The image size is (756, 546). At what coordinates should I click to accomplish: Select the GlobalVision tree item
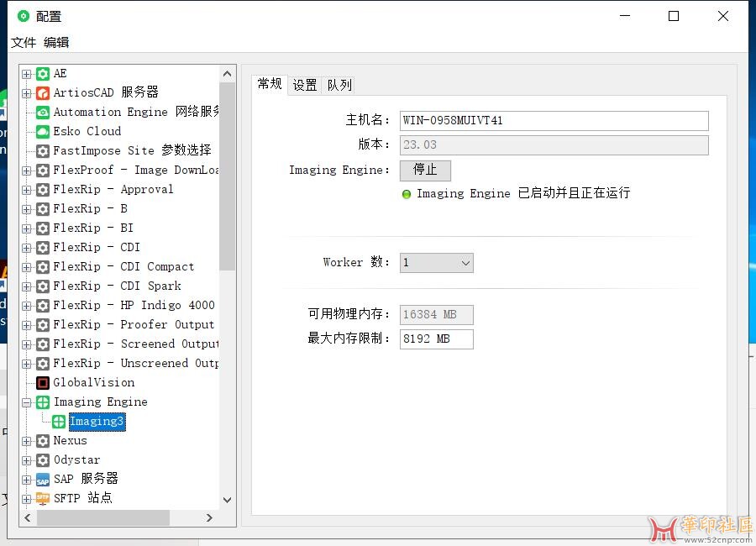click(94, 382)
